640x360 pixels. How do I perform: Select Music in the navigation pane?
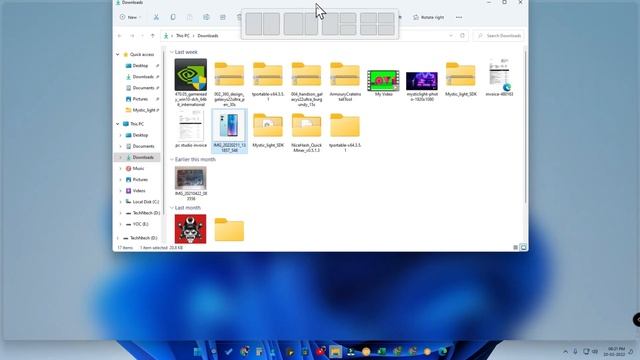pos(138,168)
